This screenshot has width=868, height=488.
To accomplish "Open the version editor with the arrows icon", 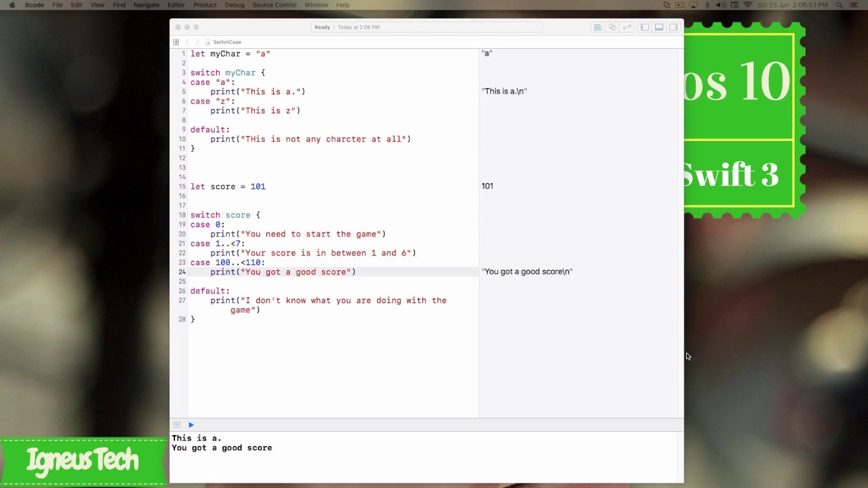I will (x=627, y=27).
